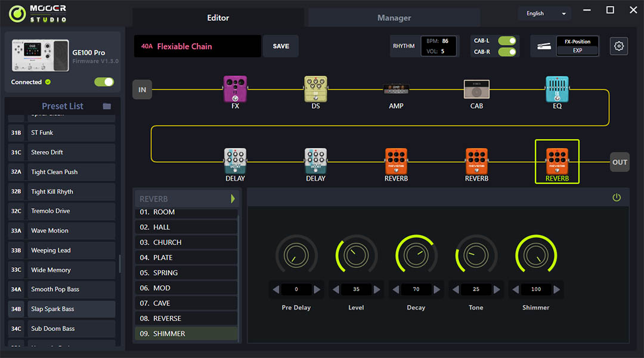This screenshot has width=644, height=358.
Task: Choose 02. HALL reverb type
Action: point(186,227)
